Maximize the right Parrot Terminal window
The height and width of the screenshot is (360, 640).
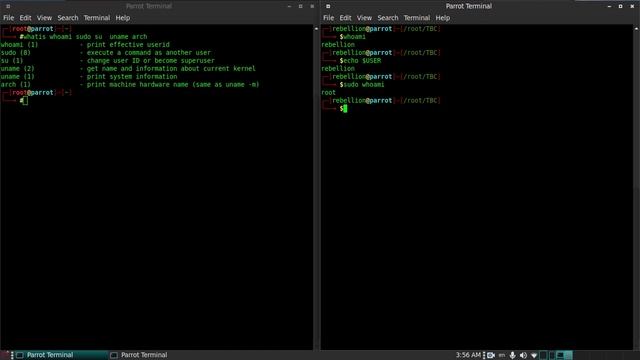coord(620,6)
